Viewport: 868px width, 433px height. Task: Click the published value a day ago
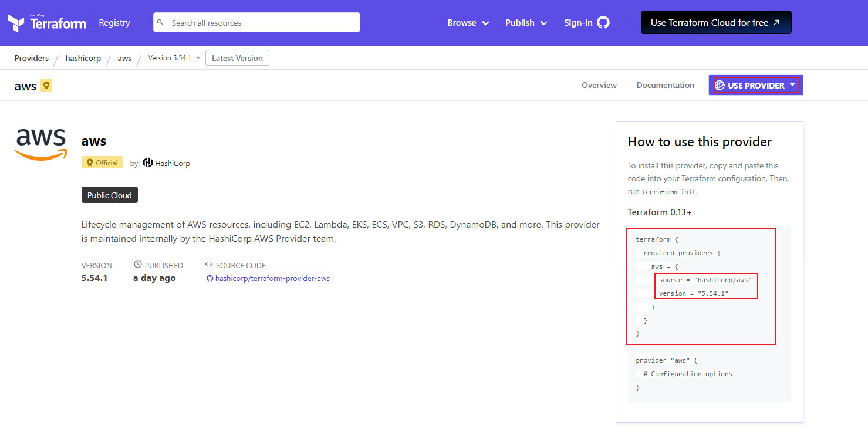coord(154,278)
